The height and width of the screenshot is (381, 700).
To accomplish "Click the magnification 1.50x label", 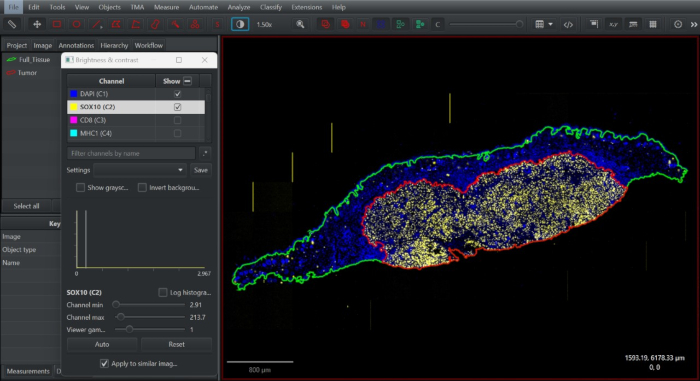I will (264, 25).
